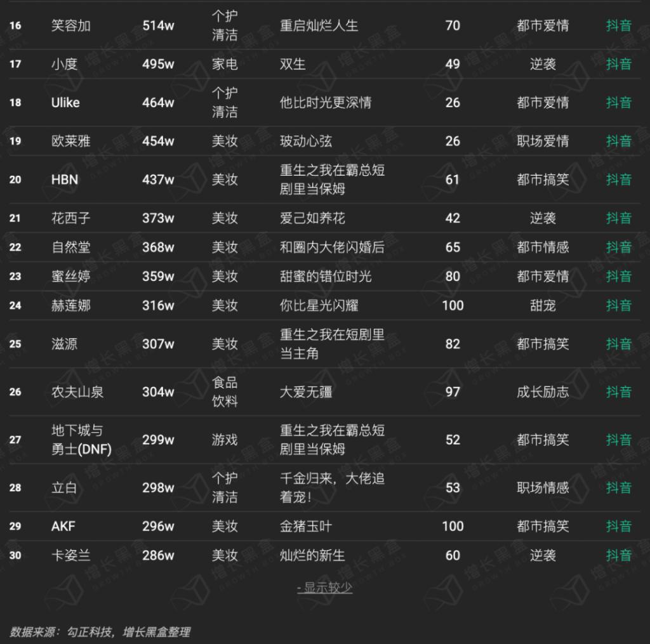This screenshot has width=650, height=644.
Task: Click play count 495w
Action: pyautogui.click(x=158, y=64)
